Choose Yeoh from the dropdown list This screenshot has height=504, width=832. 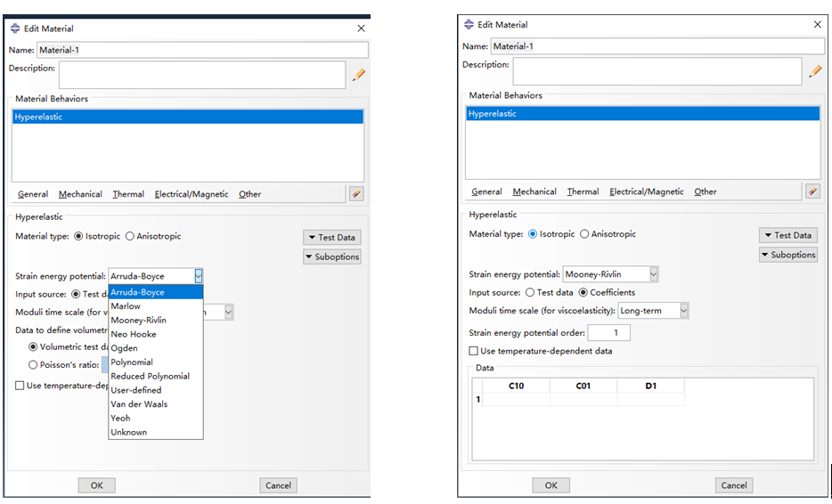coord(156,418)
